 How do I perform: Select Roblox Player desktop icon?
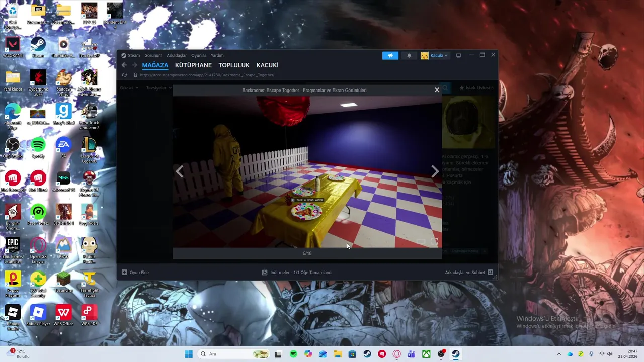click(x=38, y=315)
